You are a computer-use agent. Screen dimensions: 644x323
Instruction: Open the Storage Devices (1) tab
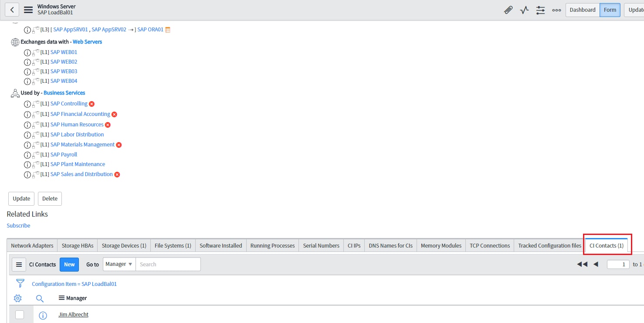coord(124,246)
